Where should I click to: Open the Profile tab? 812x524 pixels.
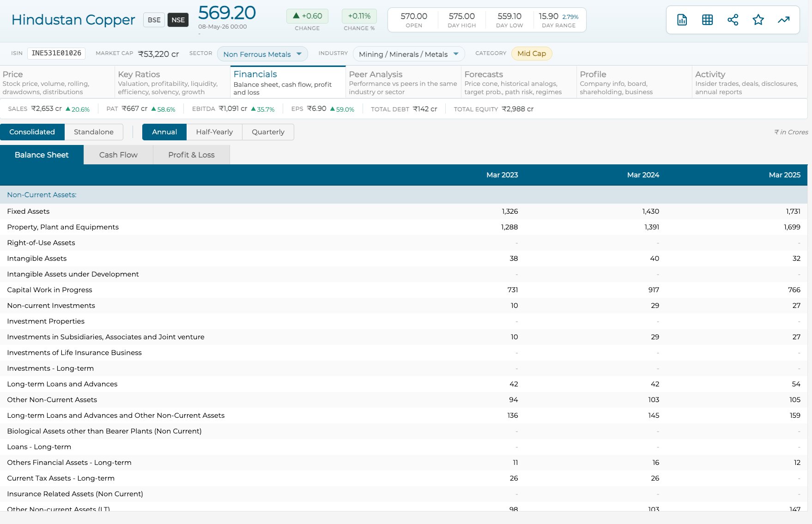click(635, 82)
